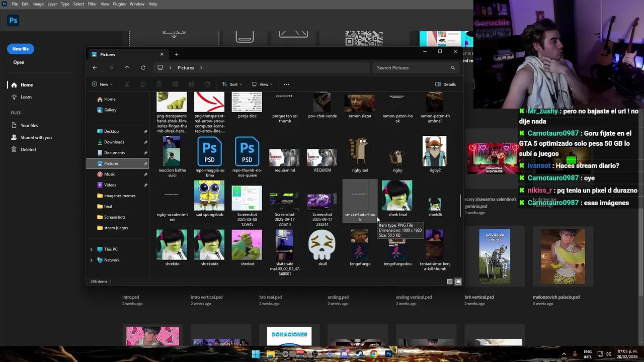Open File Explorer from the taskbar
The width and height of the screenshot is (644, 362).
[x=271, y=354]
